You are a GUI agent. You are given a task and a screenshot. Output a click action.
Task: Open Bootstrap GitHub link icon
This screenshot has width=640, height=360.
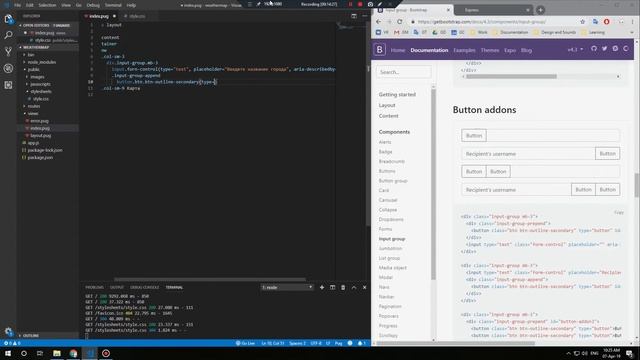(x=593, y=49)
